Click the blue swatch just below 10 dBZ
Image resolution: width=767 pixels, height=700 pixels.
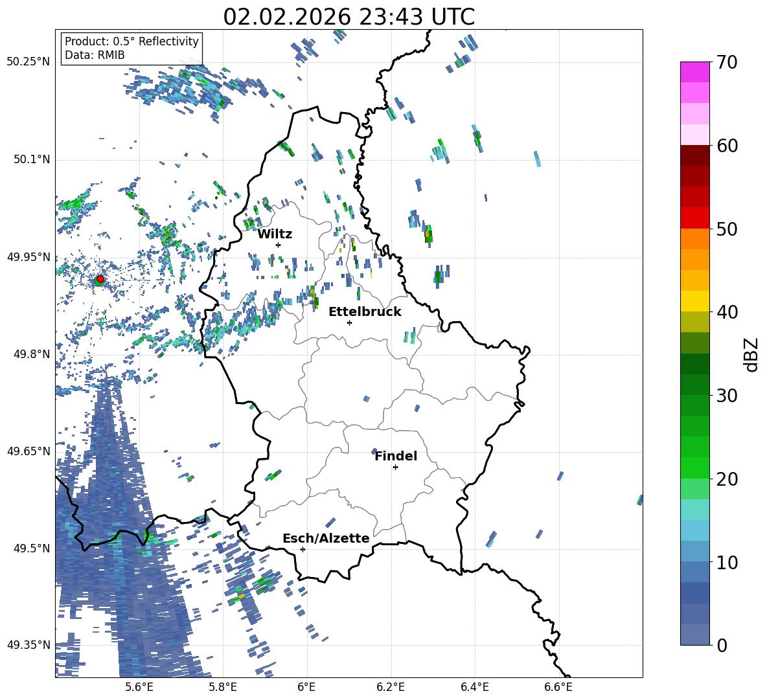click(694, 572)
